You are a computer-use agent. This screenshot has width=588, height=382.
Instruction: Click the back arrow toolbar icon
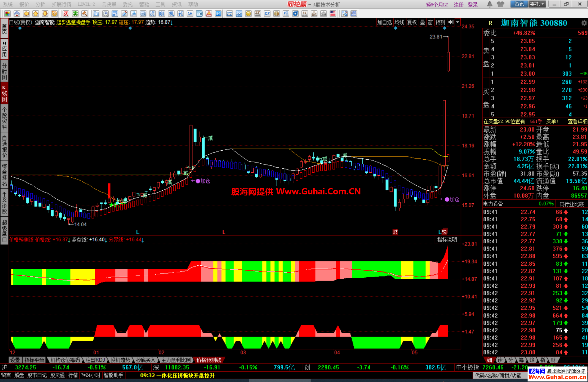[x=26, y=14]
